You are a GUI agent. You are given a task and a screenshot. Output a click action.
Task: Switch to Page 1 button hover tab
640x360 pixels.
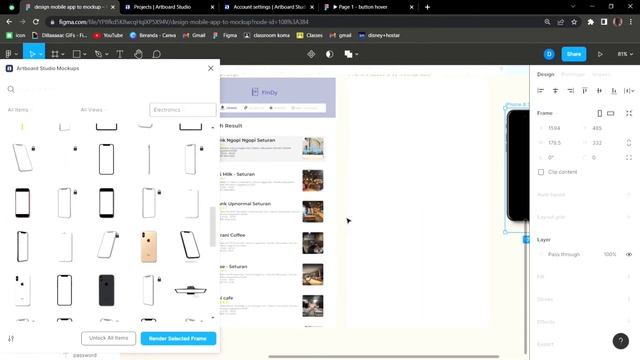coord(368,7)
